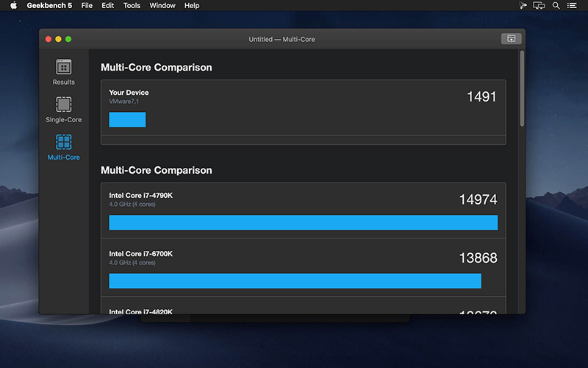This screenshot has width=588, height=368.
Task: Open the Window menu
Action: pyautogui.click(x=162, y=6)
